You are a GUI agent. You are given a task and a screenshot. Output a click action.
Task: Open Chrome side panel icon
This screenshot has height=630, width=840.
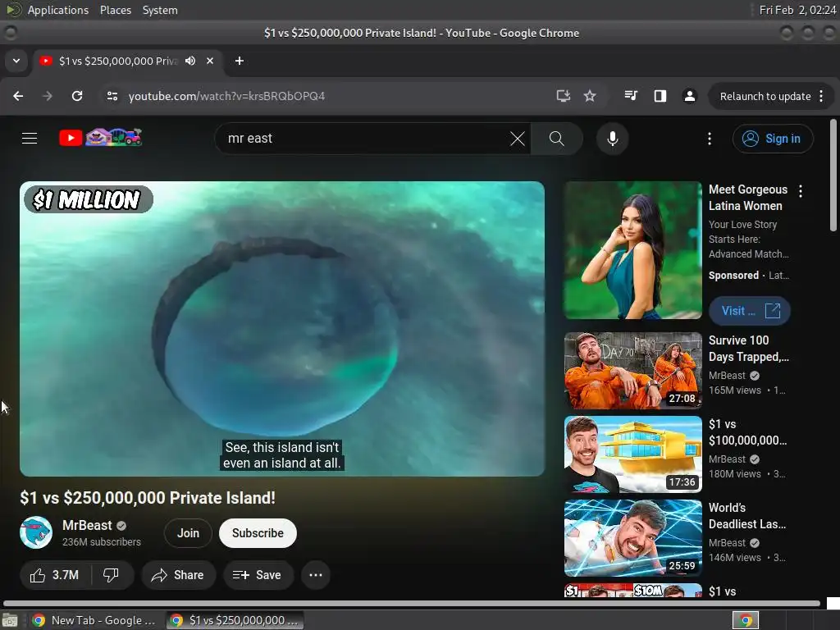click(x=660, y=96)
